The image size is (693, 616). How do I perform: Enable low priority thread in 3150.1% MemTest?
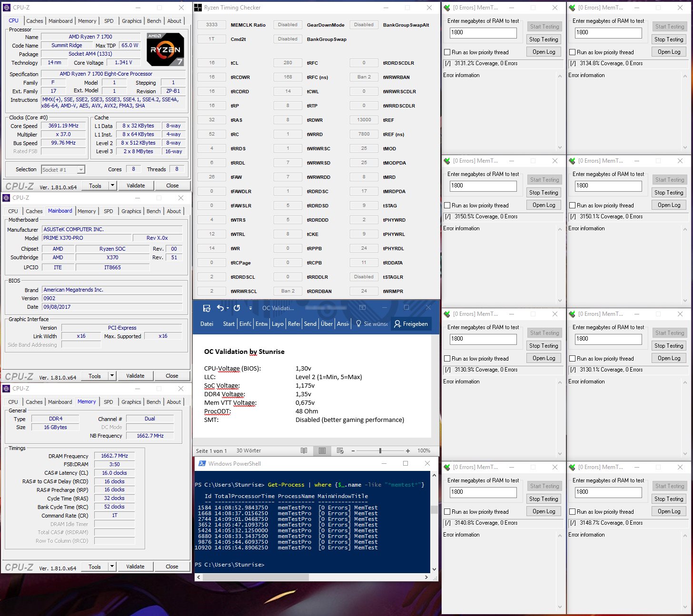572,205
